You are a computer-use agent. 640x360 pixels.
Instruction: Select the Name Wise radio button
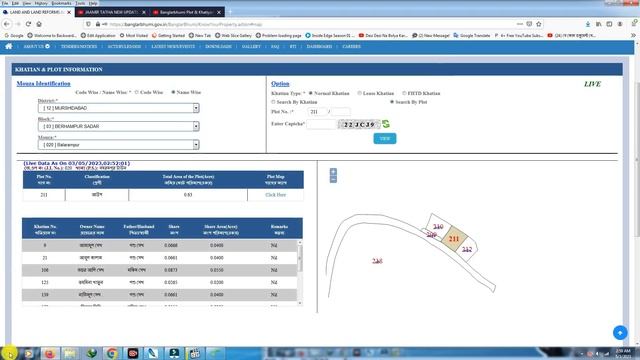[x=173, y=92]
